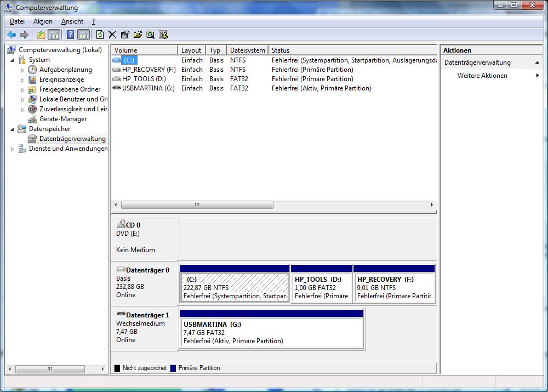Click the blue Back arrow in toolbar
This screenshot has width=548, height=392.
[12, 35]
